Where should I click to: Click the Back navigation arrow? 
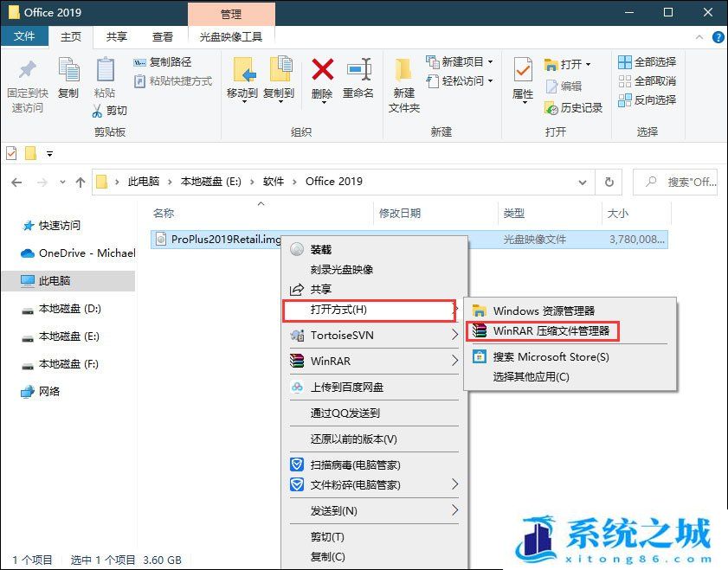pyautogui.click(x=16, y=183)
